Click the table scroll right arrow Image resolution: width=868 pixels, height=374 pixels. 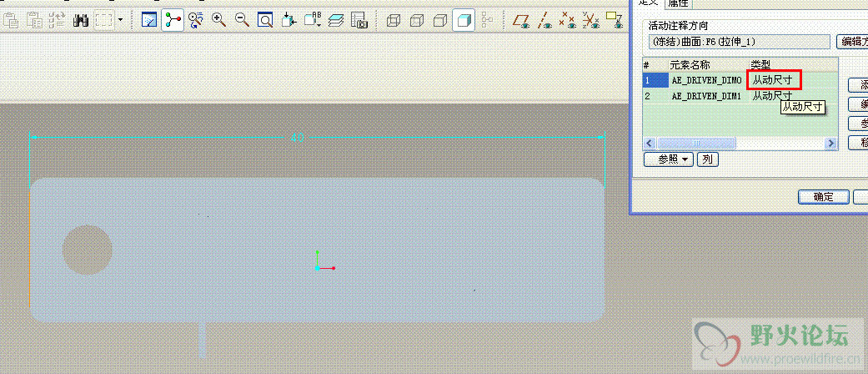coord(830,143)
